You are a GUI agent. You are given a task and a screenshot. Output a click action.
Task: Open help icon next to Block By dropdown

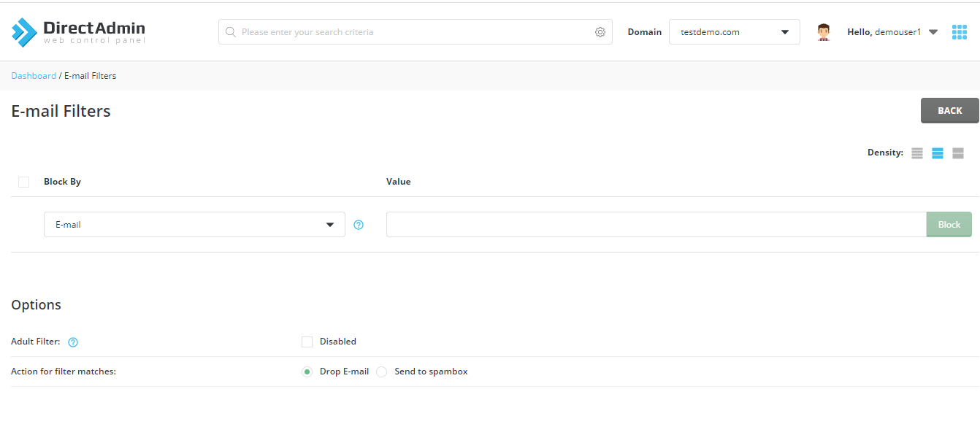click(359, 225)
